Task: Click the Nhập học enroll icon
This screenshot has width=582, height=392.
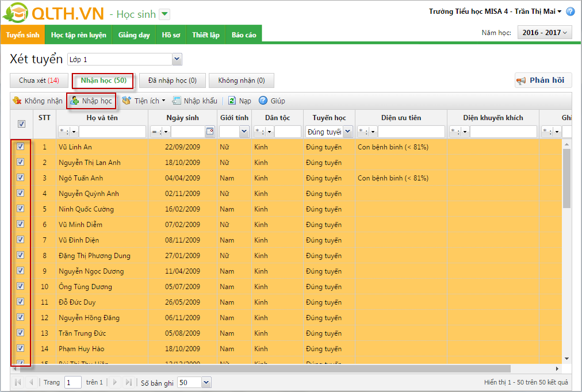Action: tap(75, 101)
